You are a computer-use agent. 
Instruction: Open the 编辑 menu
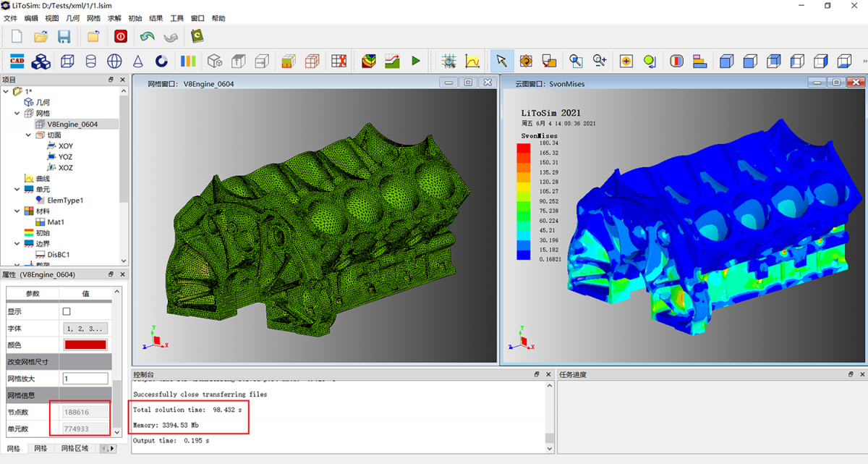[31, 18]
